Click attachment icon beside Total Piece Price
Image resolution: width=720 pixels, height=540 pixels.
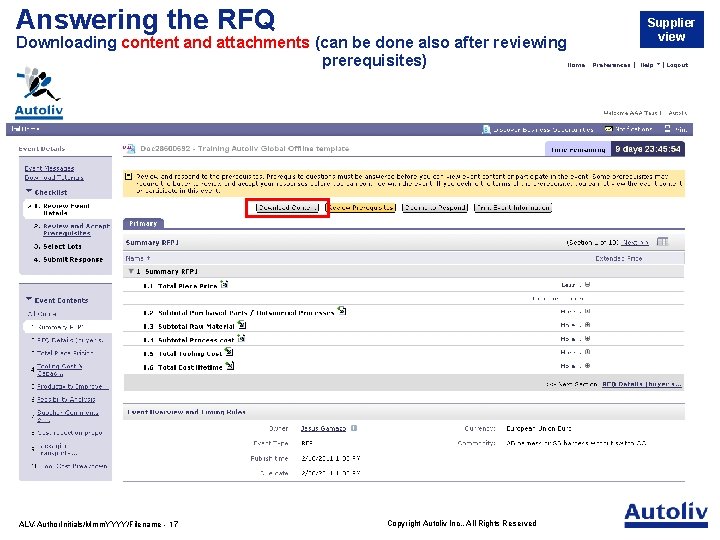coord(224,285)
